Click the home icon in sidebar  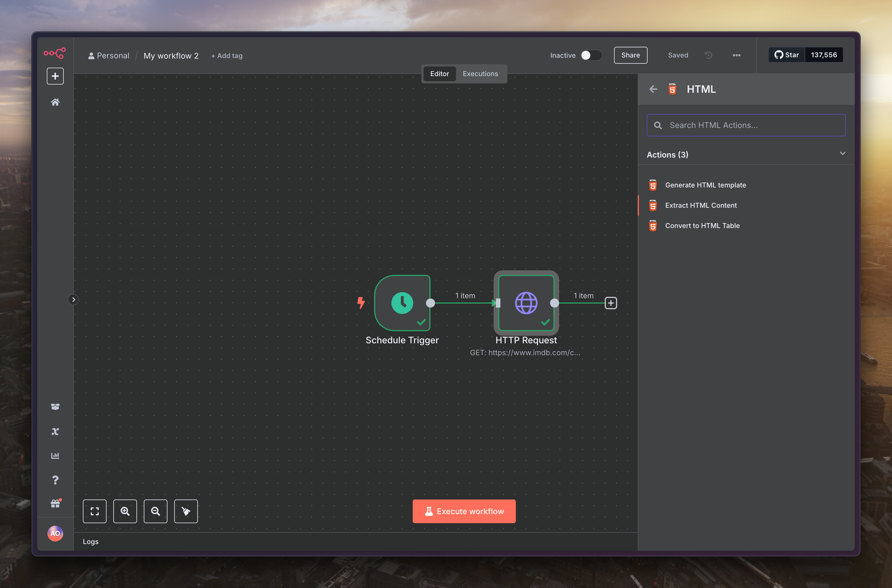click(55, 102)
